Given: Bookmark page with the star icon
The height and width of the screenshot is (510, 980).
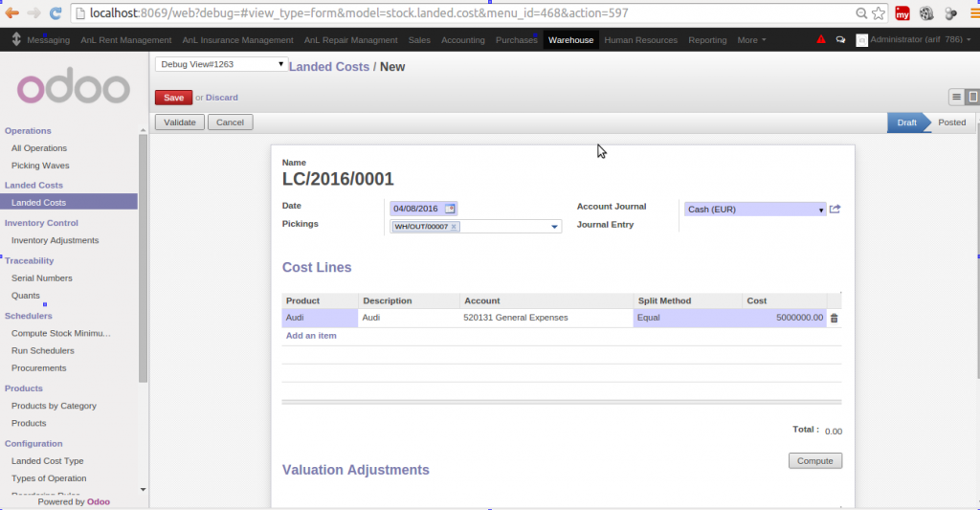Looking at the screenshot, I should point(878,13).
